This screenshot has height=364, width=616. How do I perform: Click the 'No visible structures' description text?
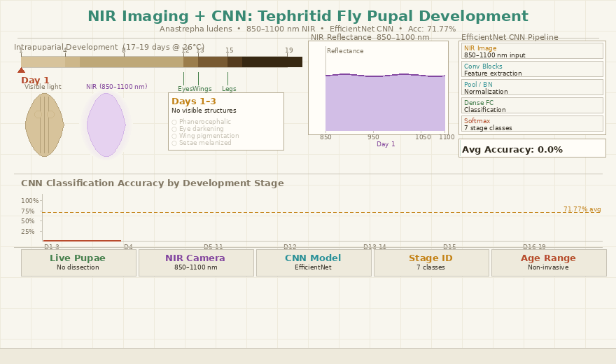[x=204, y=111]
